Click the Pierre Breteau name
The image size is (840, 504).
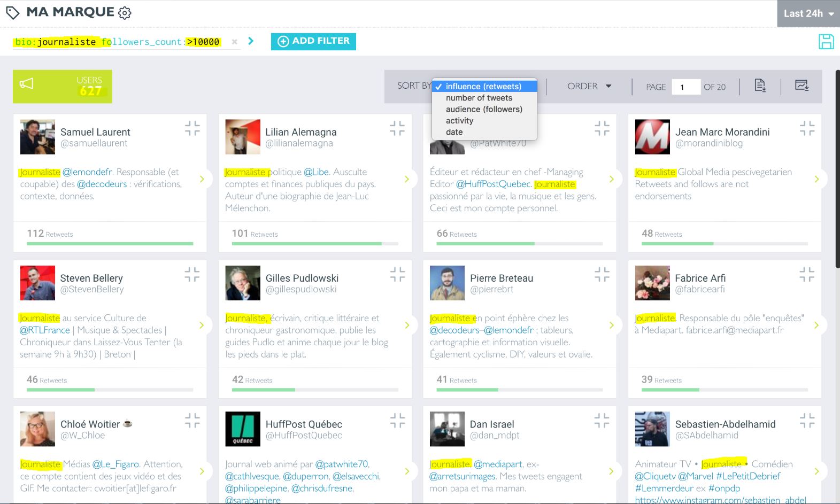pos(502,278)
